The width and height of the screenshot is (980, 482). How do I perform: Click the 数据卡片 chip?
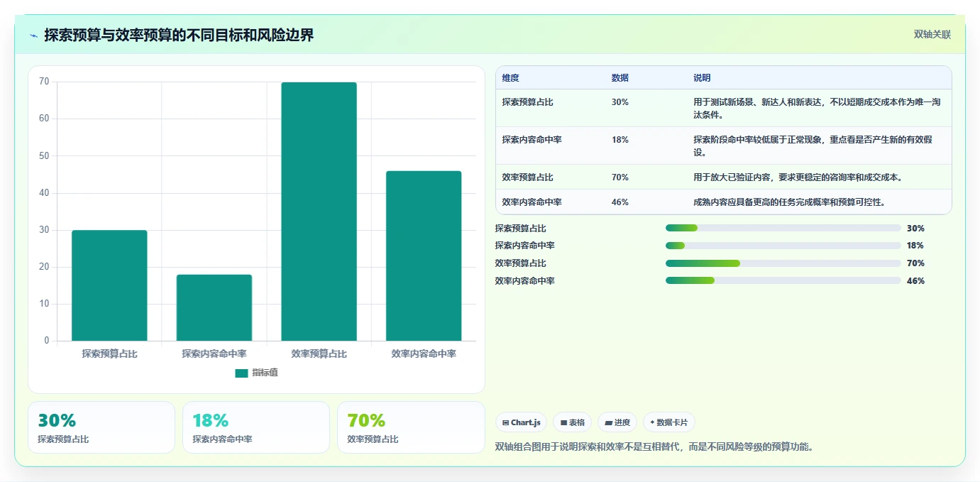(669, 422)
